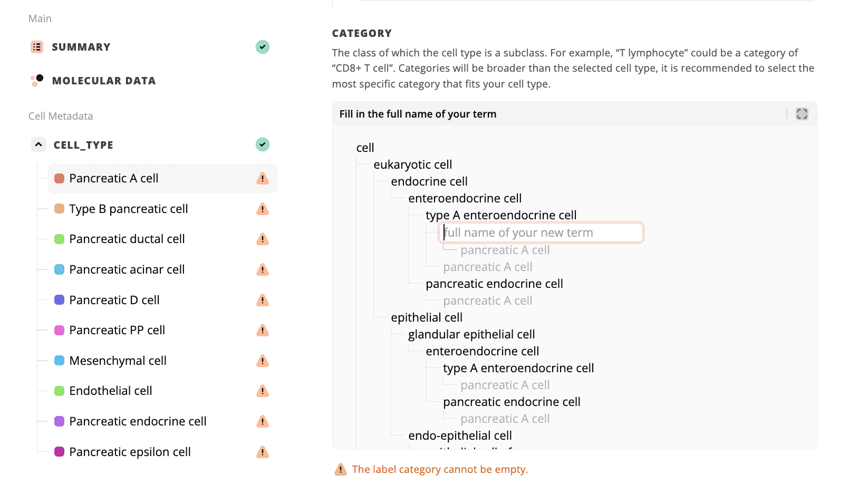Click the warning icon beside Mesenchymal cell
The width and height of the screenshot is (868, 484).
click(263, 361)
